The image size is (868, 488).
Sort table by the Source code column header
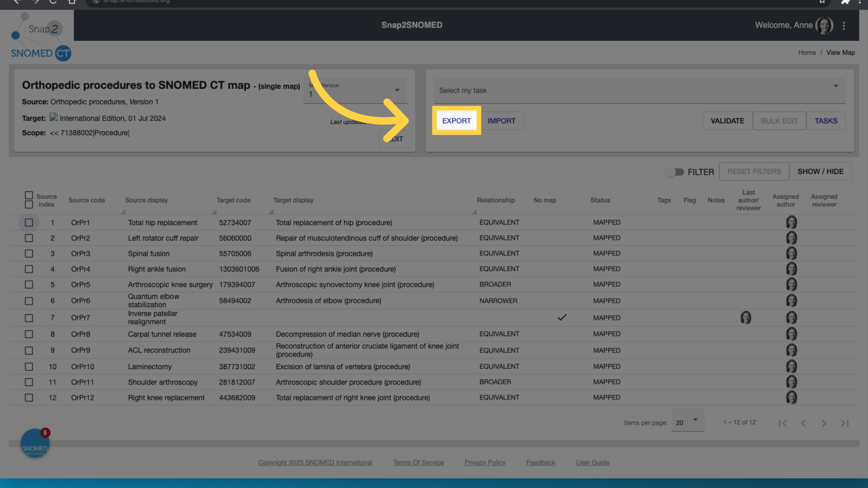[x=87, y=200]
